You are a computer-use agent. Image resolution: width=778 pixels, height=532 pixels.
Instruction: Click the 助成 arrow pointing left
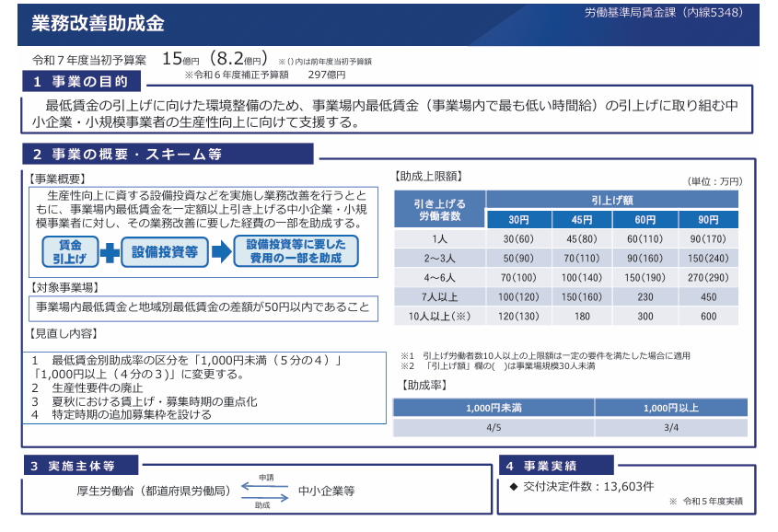point(265,497)
